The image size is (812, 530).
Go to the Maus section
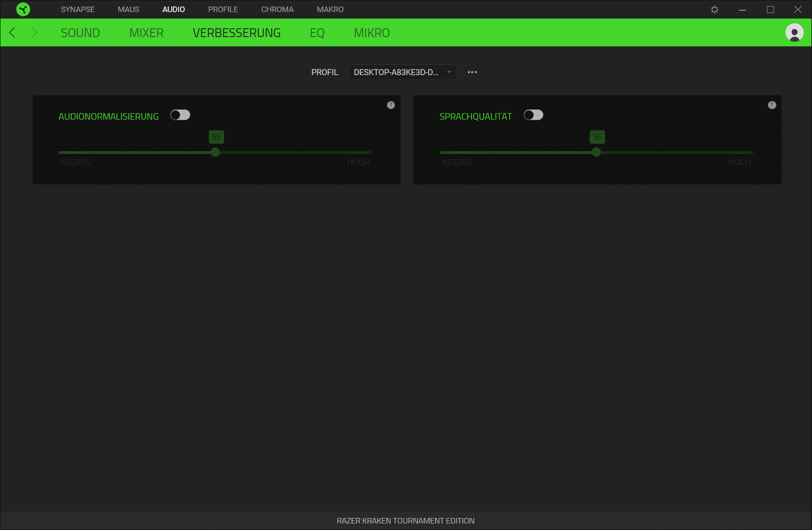click(x=129, y=9)
